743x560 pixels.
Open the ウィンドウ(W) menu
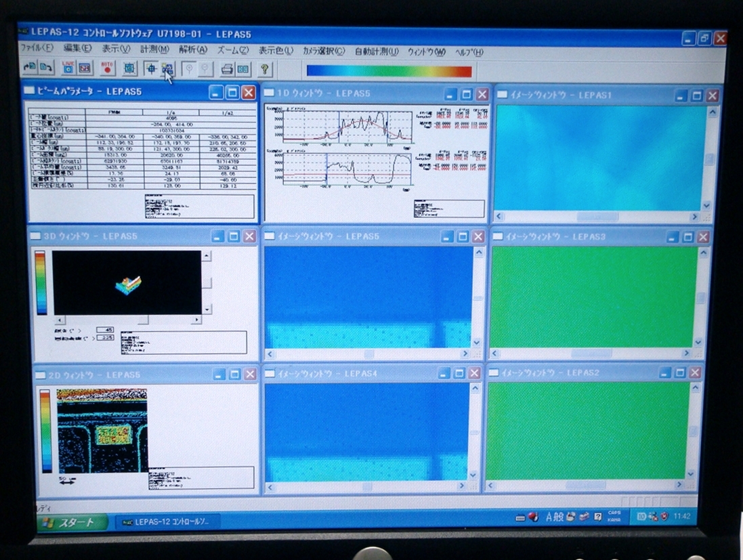click(427, 51)
